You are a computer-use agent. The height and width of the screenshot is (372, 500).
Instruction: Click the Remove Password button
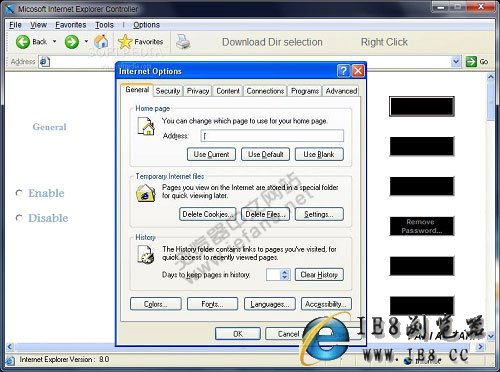422,226
